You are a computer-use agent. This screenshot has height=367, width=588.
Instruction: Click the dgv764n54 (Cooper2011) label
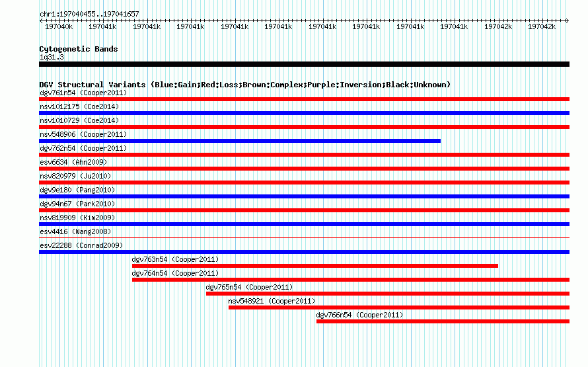175,273
